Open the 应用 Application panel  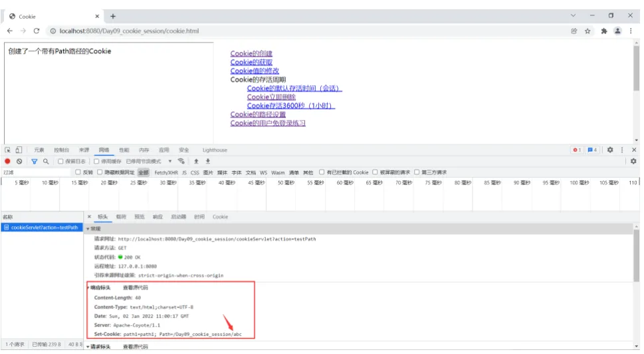pos(164,150)
